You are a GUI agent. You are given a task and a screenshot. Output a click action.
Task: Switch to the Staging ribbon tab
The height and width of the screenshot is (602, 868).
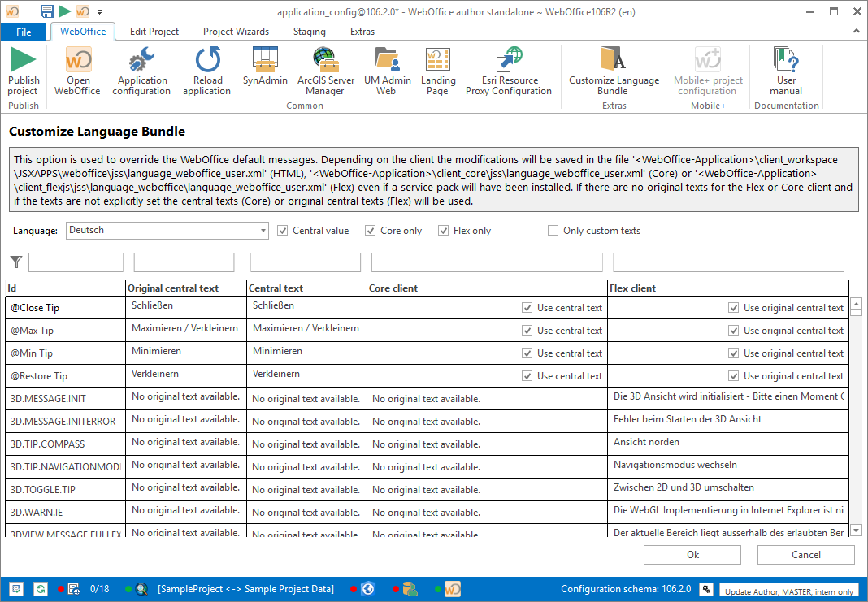[x=309, y=32]
